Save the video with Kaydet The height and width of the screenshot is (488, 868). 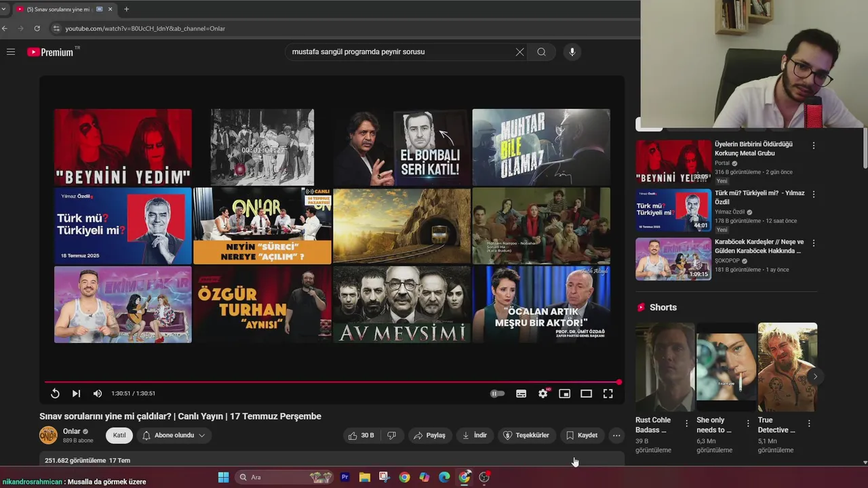click(x=582, y=435)
